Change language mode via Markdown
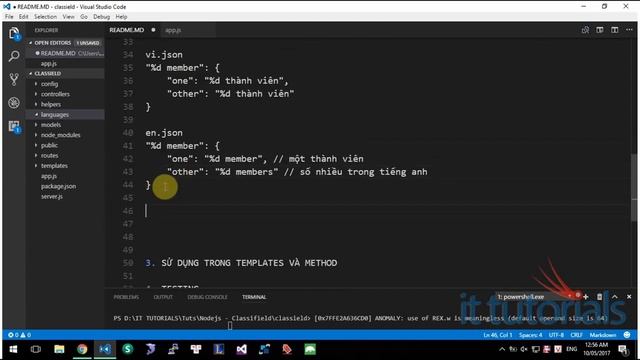640x360 pixels. [603, 335]
